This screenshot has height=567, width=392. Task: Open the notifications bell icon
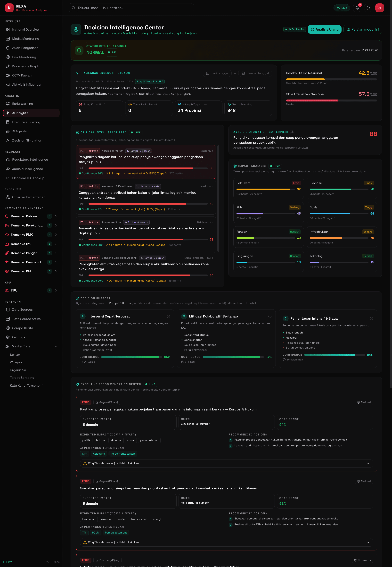point(357,8)
